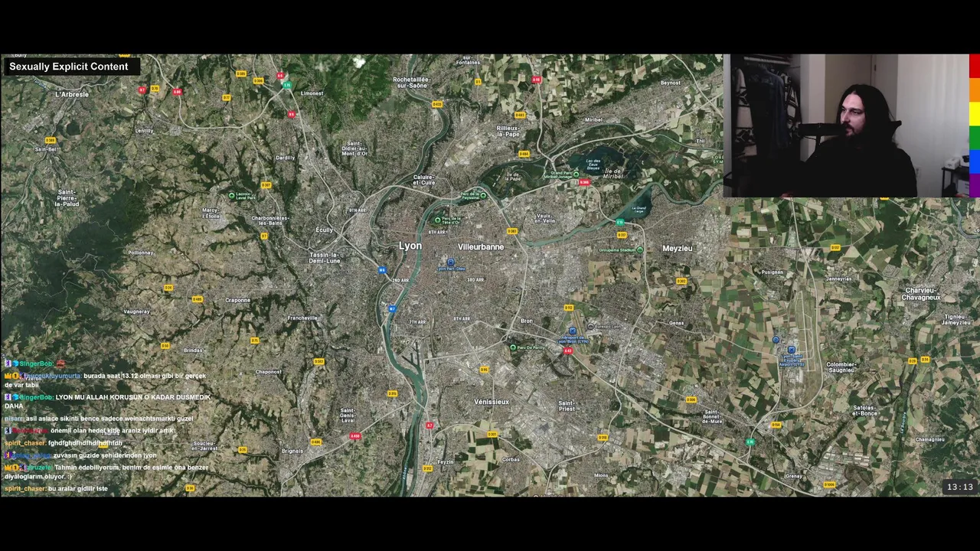Click the Lyon Part-Dieu train station icon
This screenshot has width=980, height=551.
(x=450, y=262)
